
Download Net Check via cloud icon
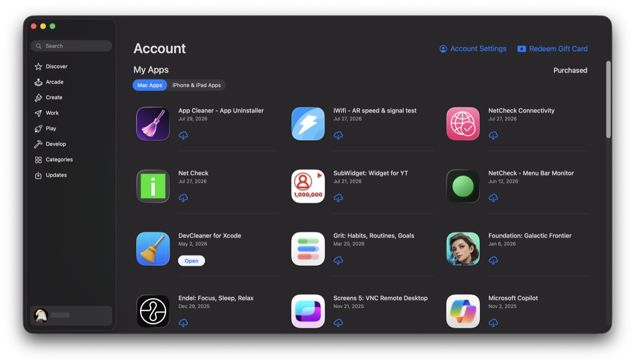click(x=183, y=198)
